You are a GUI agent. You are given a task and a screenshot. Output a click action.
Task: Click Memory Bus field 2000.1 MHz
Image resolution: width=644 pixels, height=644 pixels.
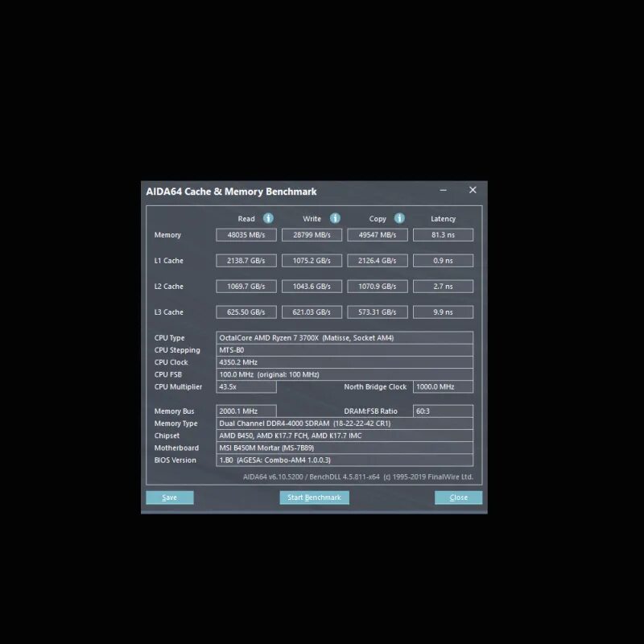(246, 411)
